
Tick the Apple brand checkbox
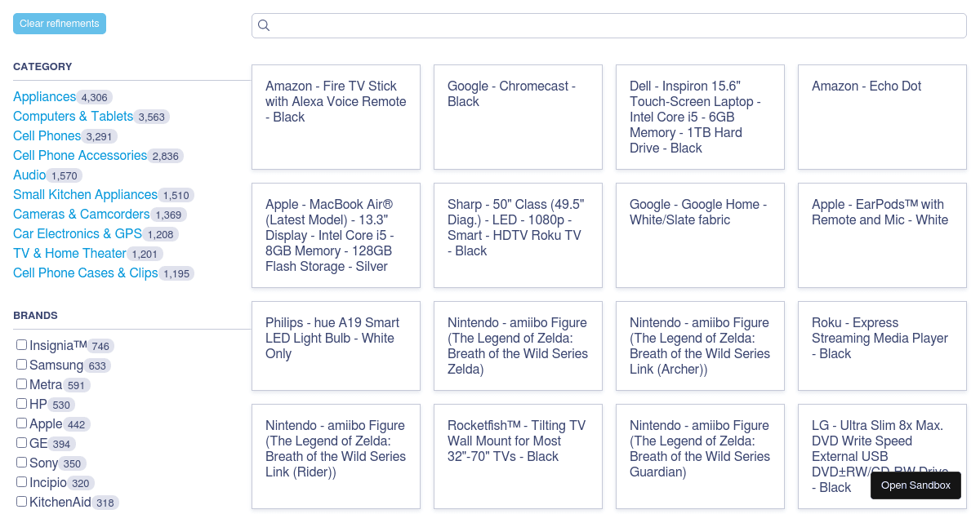pyautogui.click(x=22, y=423)
